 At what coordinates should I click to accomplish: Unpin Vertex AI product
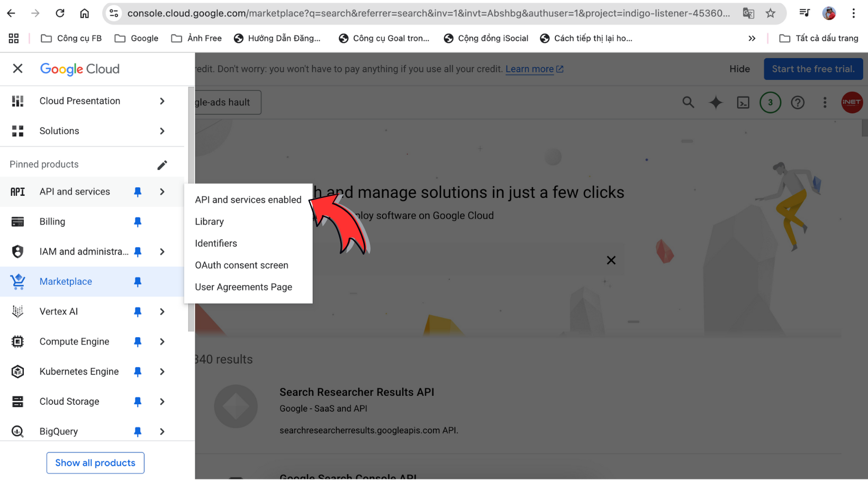[x=138, y=312]
